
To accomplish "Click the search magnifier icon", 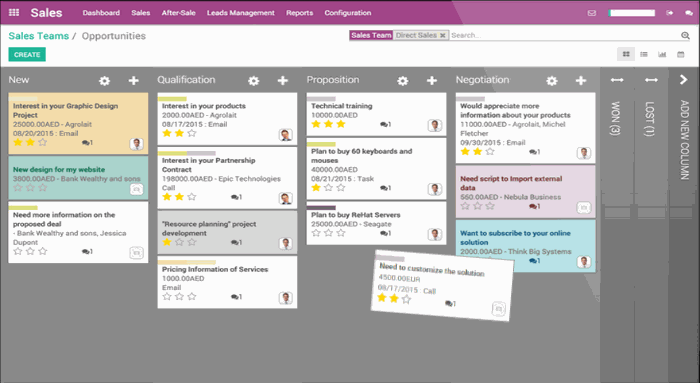I will tap(685, 35).
